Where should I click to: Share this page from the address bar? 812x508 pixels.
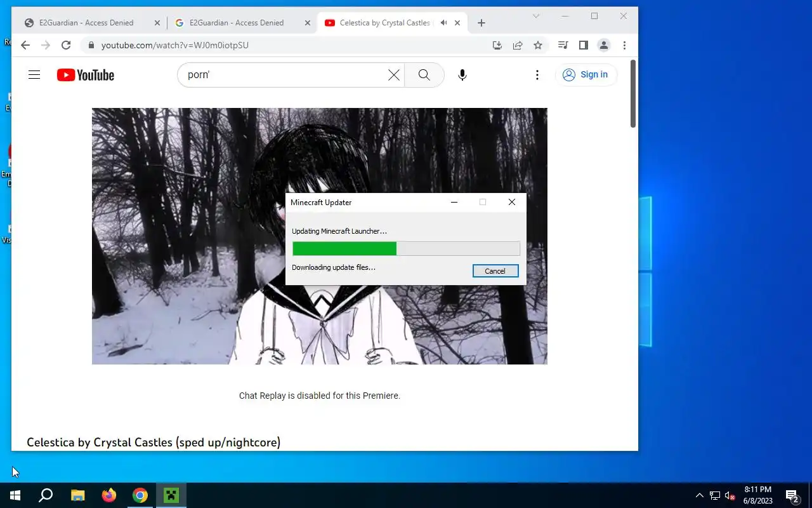pos(518,45)
